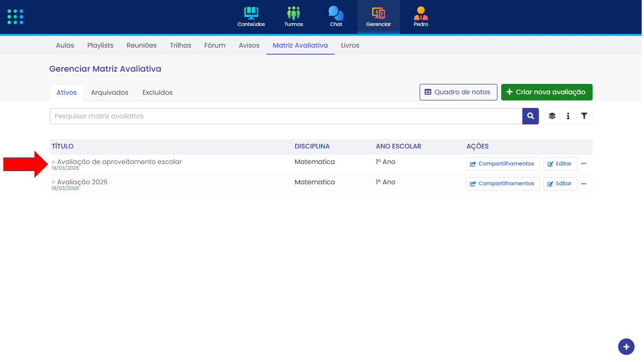Go to the Trilhas tab
The image size is (644, 362).
(181, 45)
